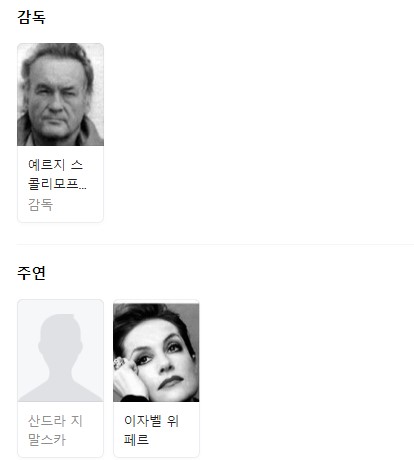This screenshot has height=460, width=414.
Task: Click the shoulders of the placeholder silhouette icon
Action: (x=60, y=388)
